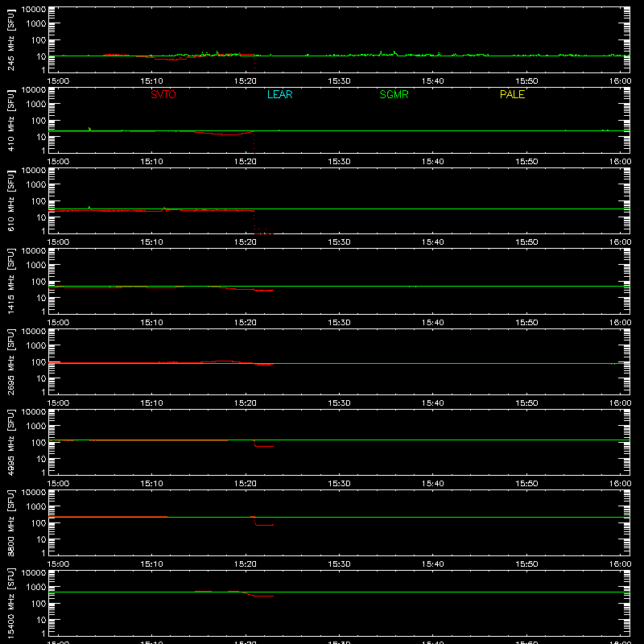Click the red SVTO station legend label
This screenshot has width=644, height=644.
point(163,94)
